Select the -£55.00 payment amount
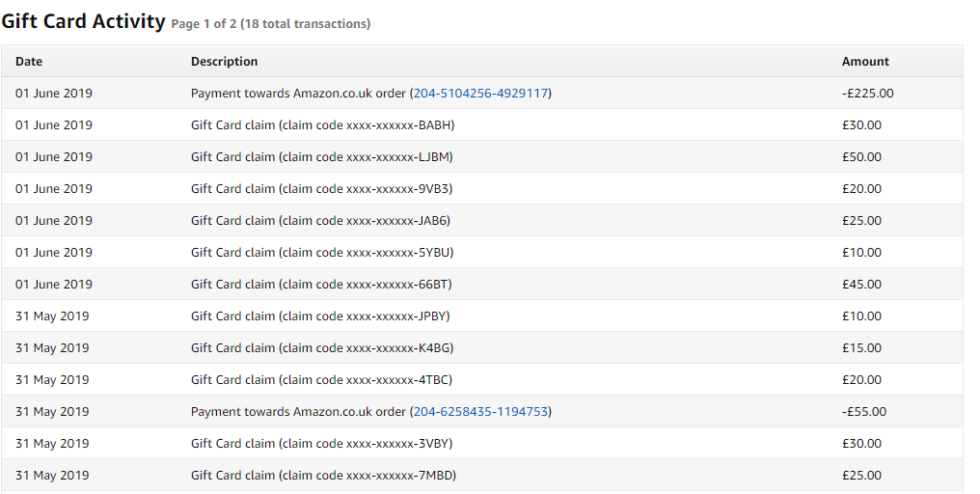Screen dimensions: 980x494 pos(863,412)
